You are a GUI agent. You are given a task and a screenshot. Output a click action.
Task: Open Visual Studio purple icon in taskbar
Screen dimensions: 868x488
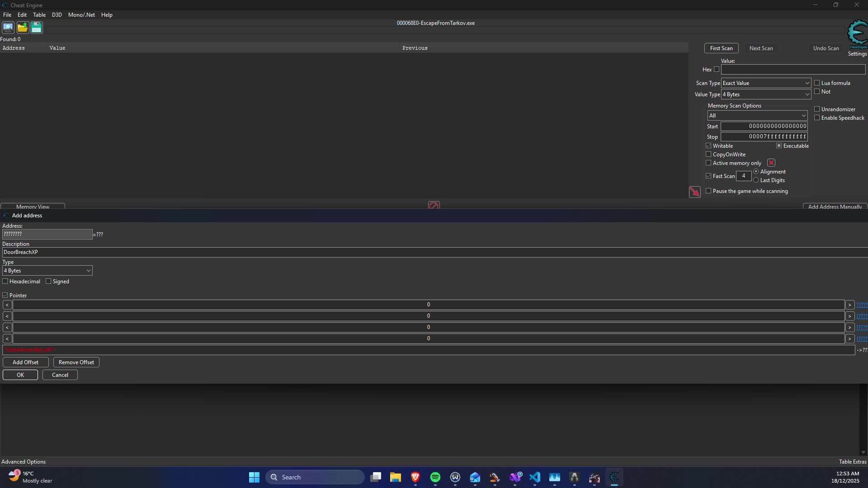pyautogui.click(x=515, y=477)
